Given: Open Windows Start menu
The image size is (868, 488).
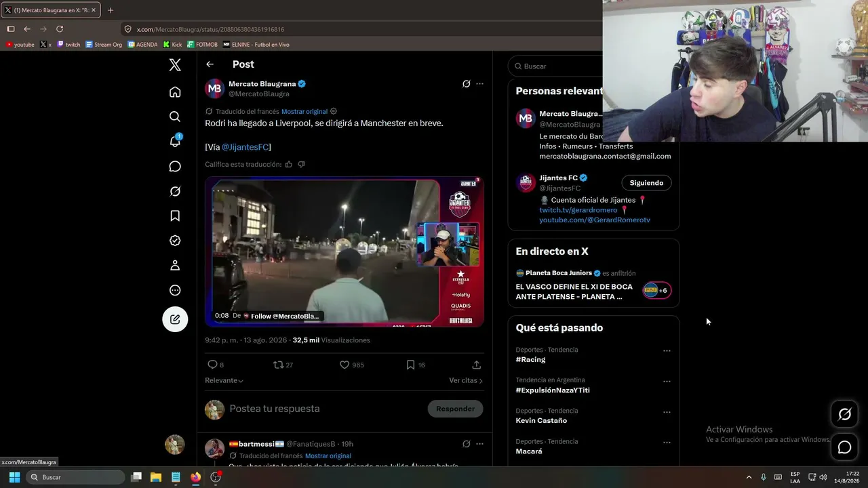Looking at the screenshot, I should pos(14,477).
